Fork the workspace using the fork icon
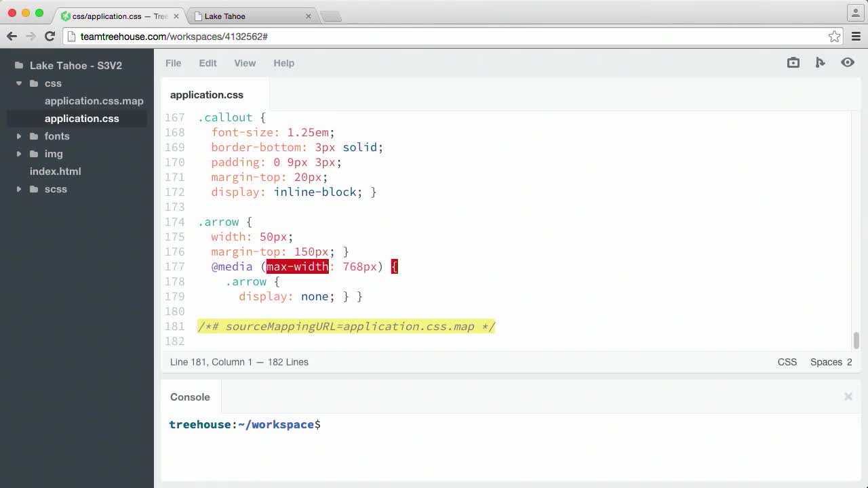Image resolution: width=868 pixels, height=488 pixels. tap(820, 62)
